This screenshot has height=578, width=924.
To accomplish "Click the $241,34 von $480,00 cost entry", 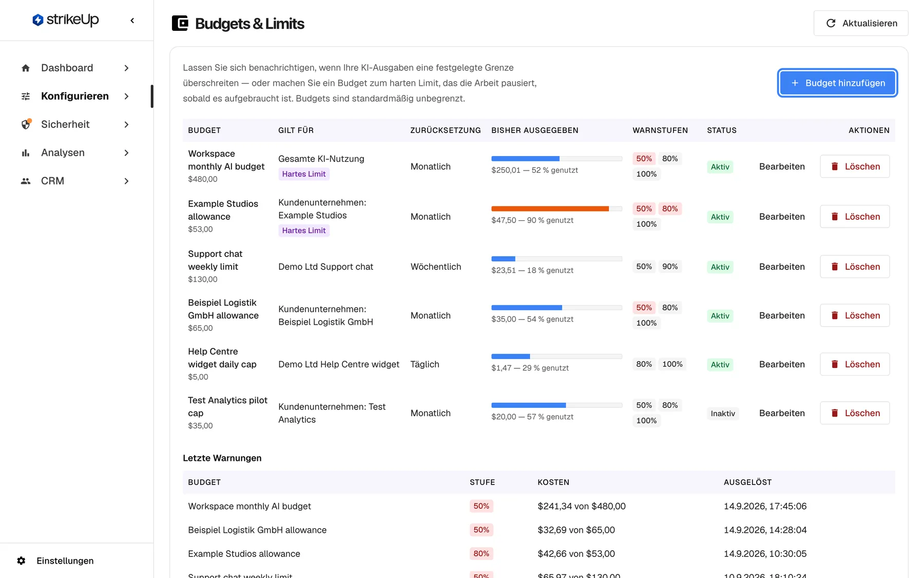I will 582,506.
